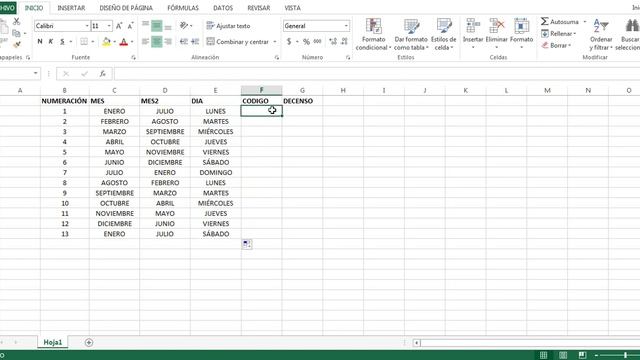Open the VISTA ribbon tab
This screenshot has width=640, height=360.
coord(292,8)
